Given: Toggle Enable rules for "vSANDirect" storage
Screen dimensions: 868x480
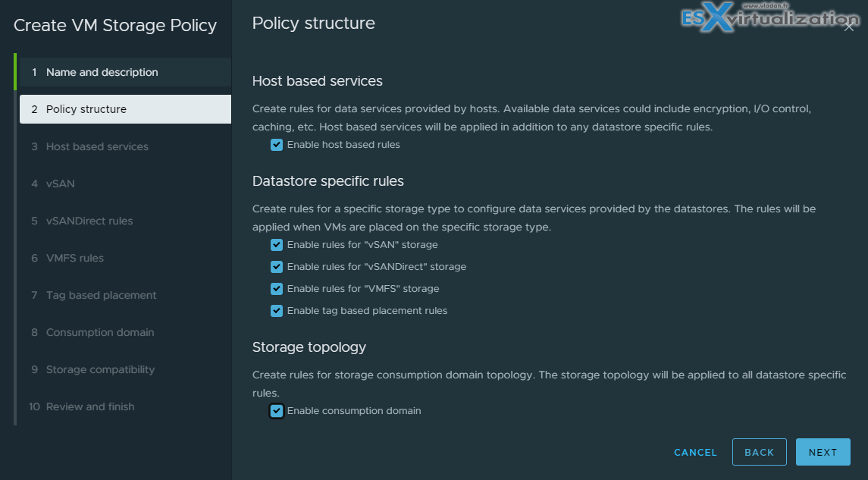Looking at the screenshot, I should tap(277, 267).
